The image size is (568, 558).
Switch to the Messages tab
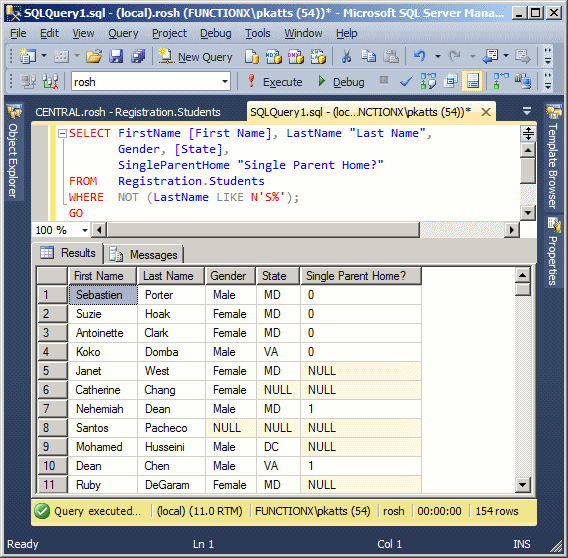(x=146, y=254)
